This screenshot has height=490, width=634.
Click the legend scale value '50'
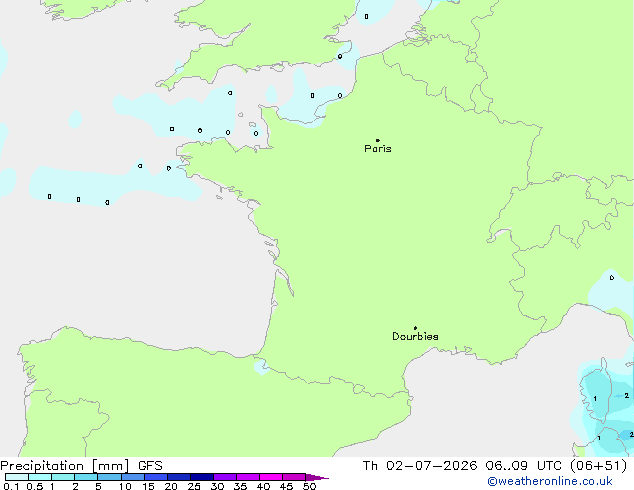pos(309,486)
